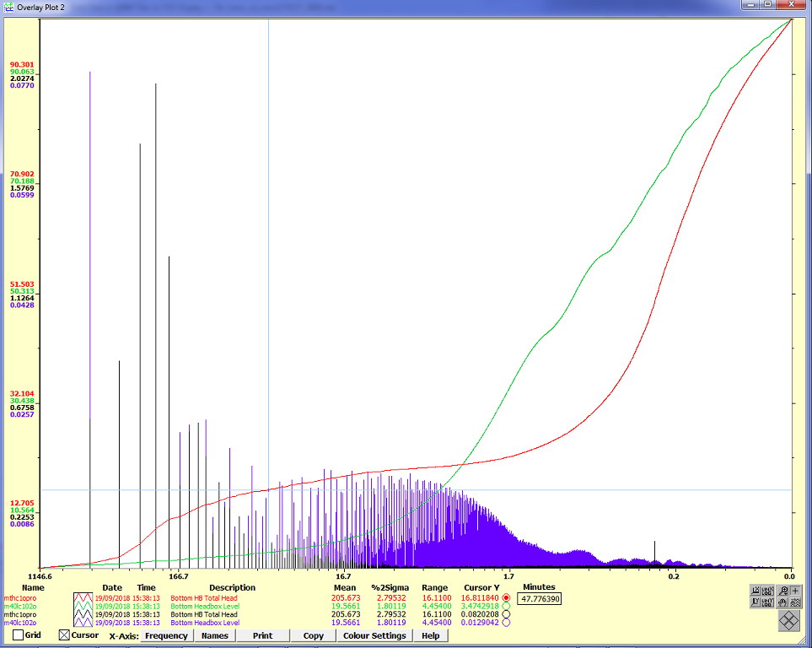
Task: Select the linear X-axis scaling icon
Action: point(756,591)
